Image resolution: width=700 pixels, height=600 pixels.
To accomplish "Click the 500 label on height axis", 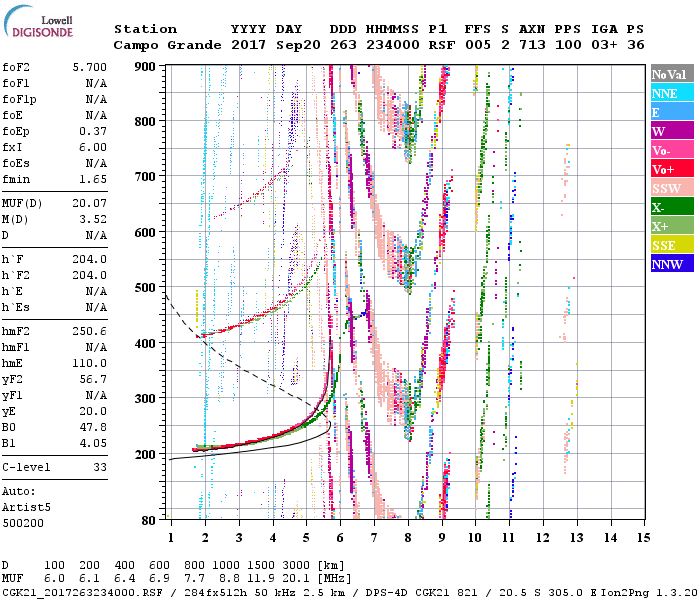I will click(145, 288).
